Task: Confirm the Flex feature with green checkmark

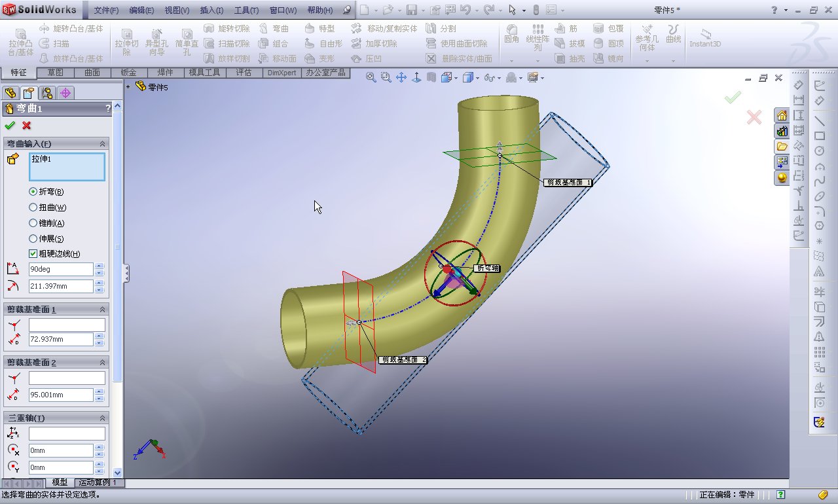Action: pos(9,125)
